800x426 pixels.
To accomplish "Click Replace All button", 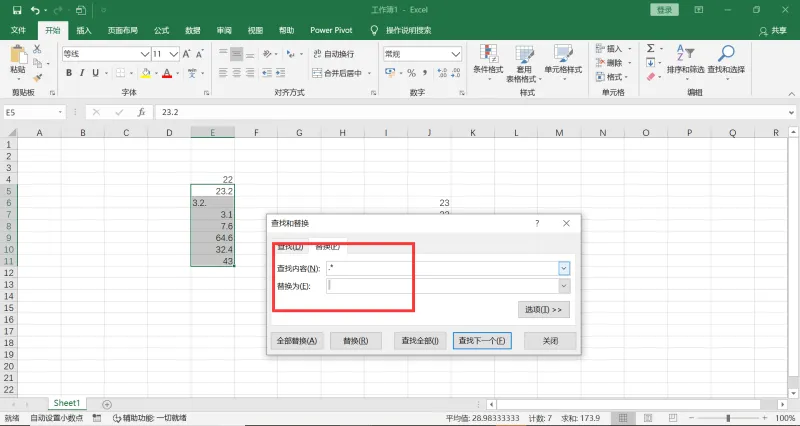I will click(297, 341).
